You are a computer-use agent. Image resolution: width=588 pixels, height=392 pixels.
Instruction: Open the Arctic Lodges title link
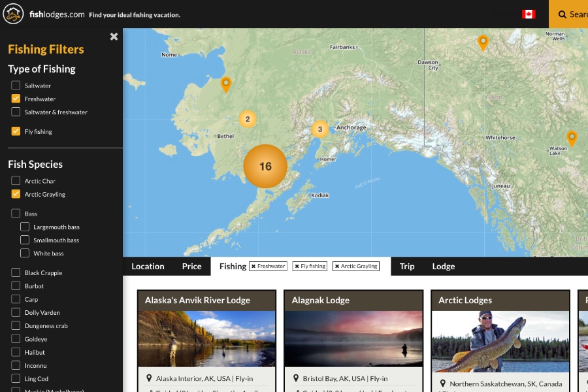[x=465, y=300]
